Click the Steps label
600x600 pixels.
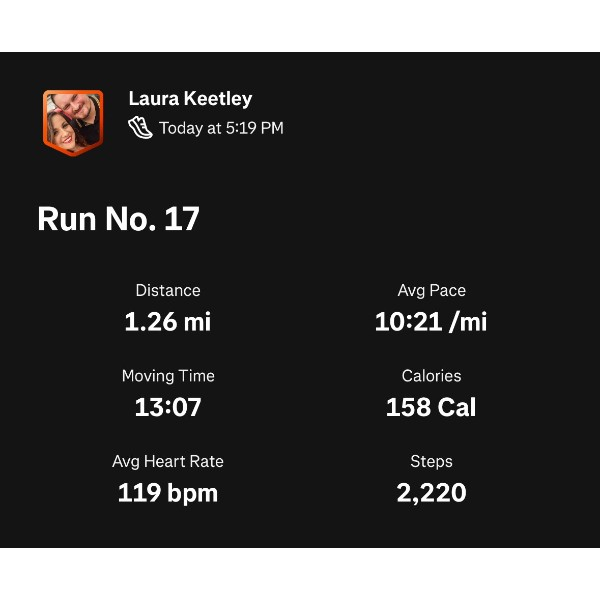pos(431,462)
